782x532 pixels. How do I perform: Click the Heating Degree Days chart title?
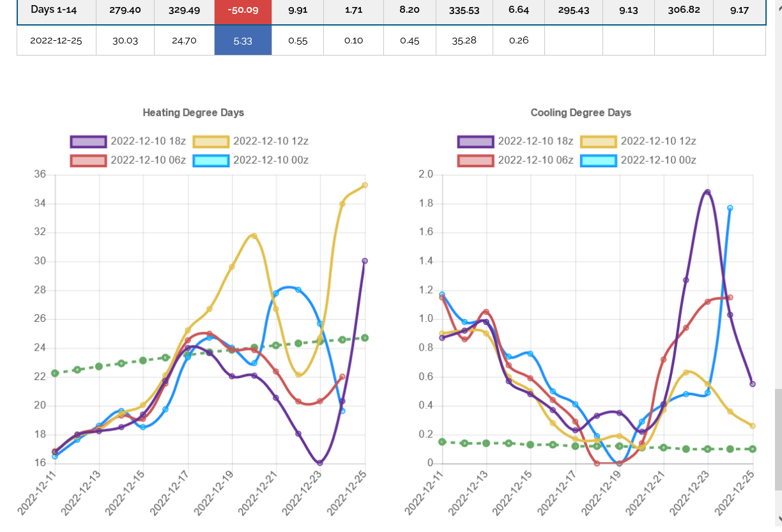click(x=193, y=112)
